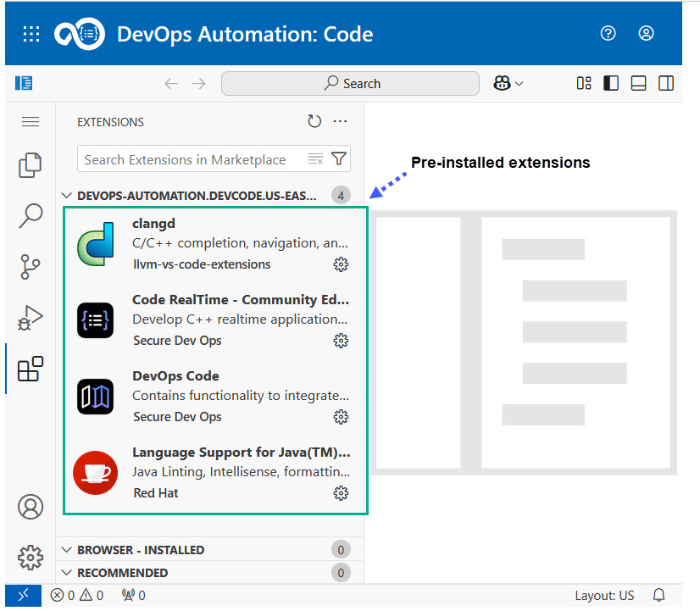The width and height of the screenshot is (700, 611).
Task: Open the Run and Debug view
Action: (x=30, y=318)
